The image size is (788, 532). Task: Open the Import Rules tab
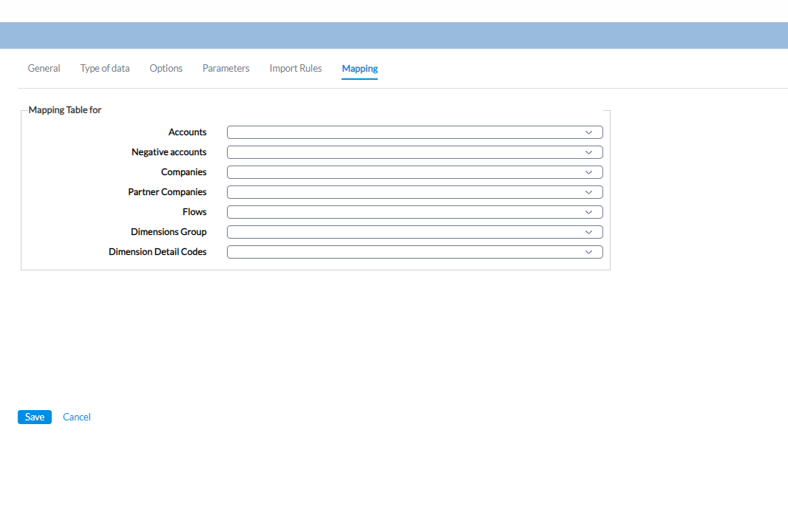point(296,68)
